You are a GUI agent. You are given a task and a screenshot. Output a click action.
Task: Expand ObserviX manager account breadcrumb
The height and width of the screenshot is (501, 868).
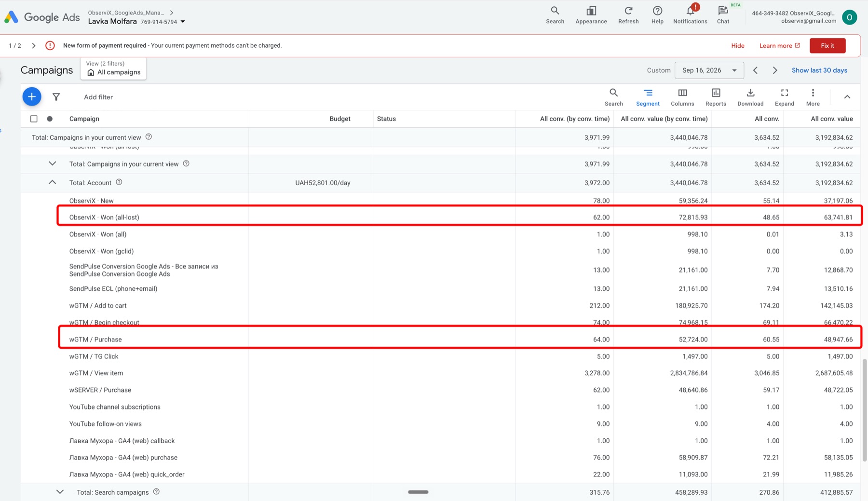[172, 13]
